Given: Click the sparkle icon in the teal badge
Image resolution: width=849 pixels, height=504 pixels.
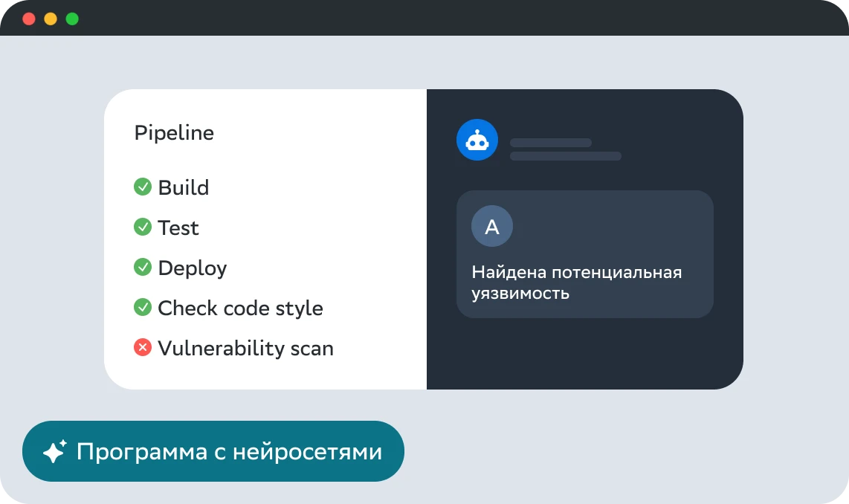Looking at the screenshot, I should pos(55,451).
